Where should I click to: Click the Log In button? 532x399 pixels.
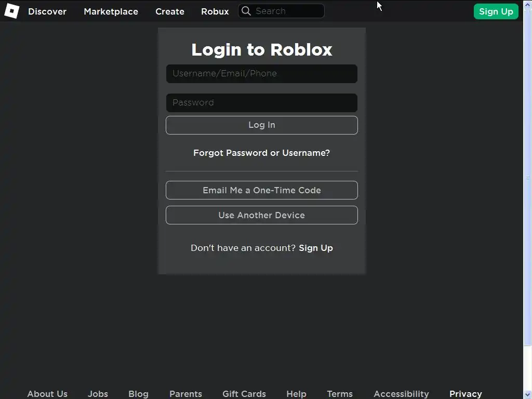click(x=262, y=125)
